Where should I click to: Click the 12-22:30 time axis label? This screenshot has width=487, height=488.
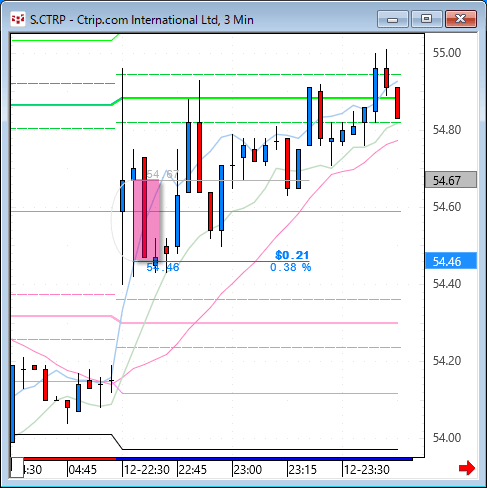(147, 470)
